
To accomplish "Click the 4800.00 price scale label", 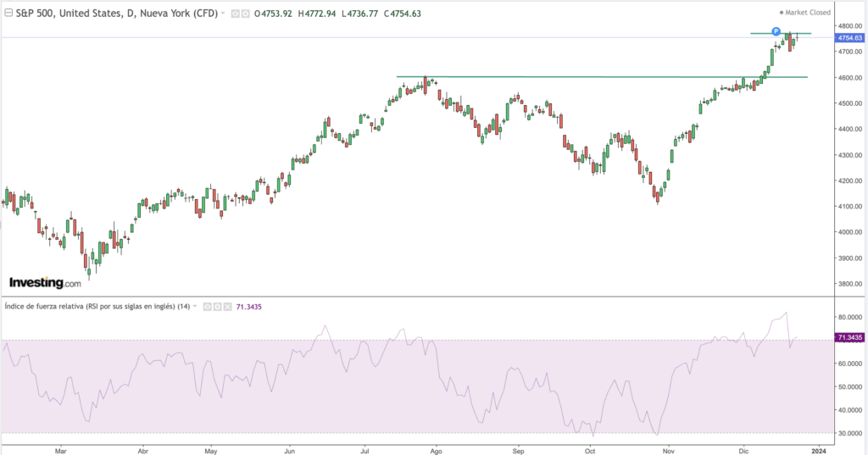I will (x=849, y=25).
